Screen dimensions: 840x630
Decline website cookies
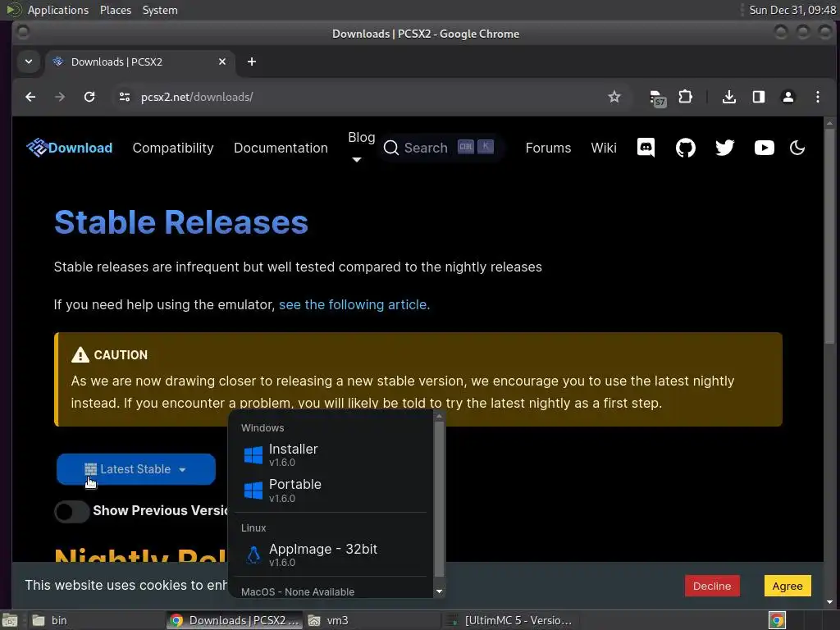(712, 586)
